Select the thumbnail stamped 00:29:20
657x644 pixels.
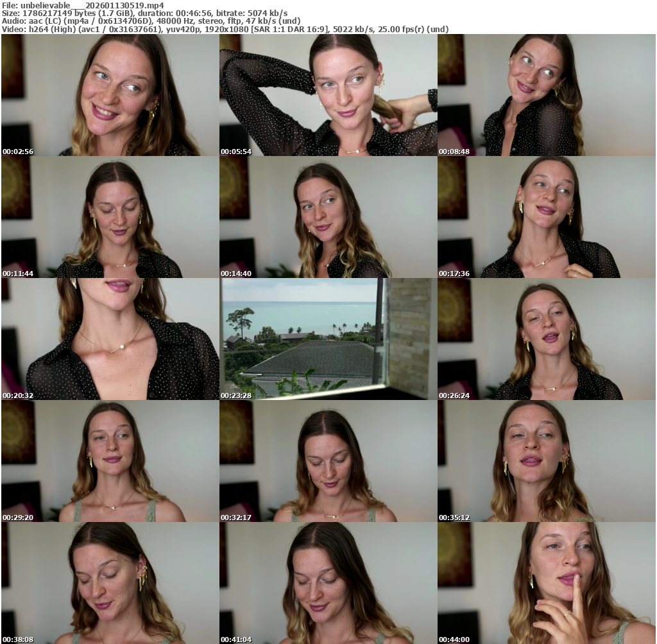tap(110, 461)
